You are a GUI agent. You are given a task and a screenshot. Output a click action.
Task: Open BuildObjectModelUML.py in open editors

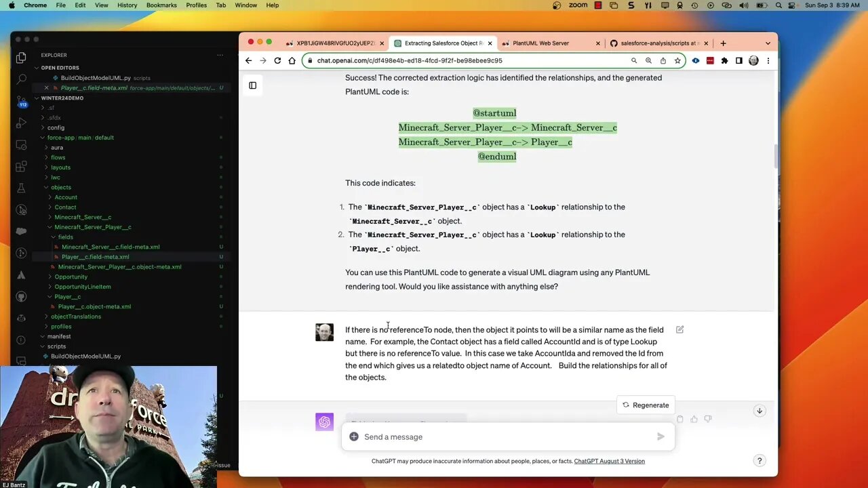[95, 78]
